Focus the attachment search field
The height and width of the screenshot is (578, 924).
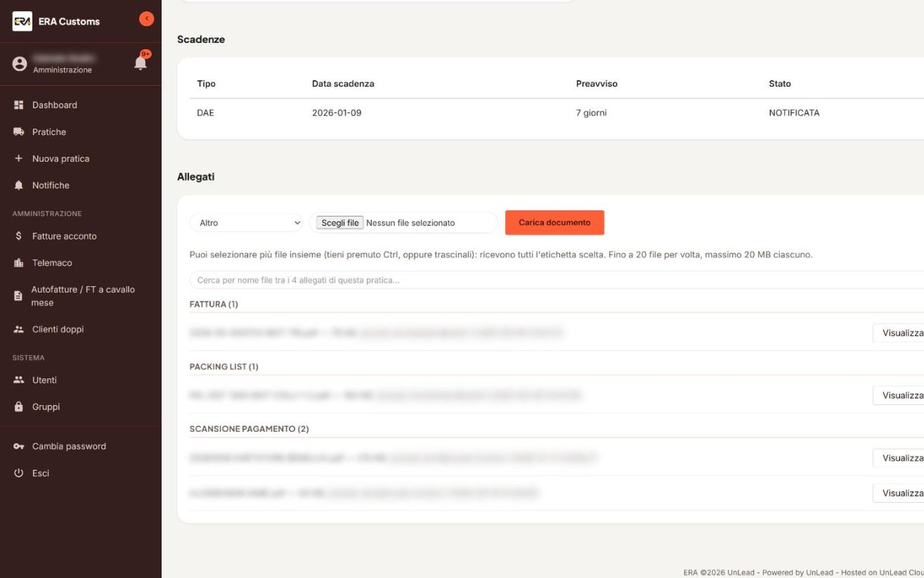coord(557,280)
